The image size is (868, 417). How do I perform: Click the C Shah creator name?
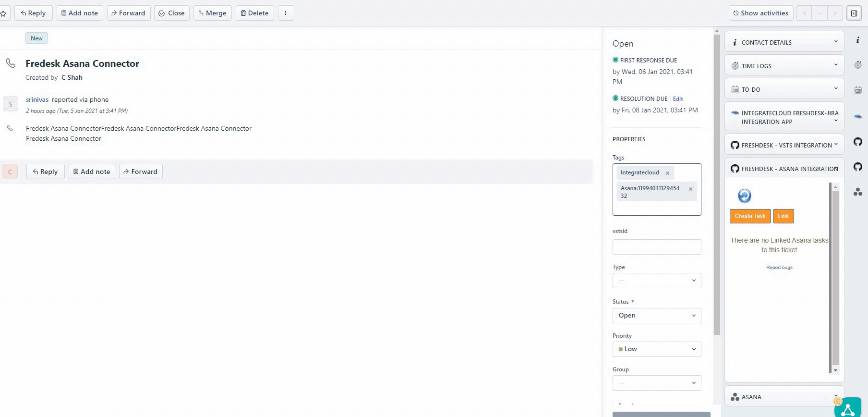point(72,77)
